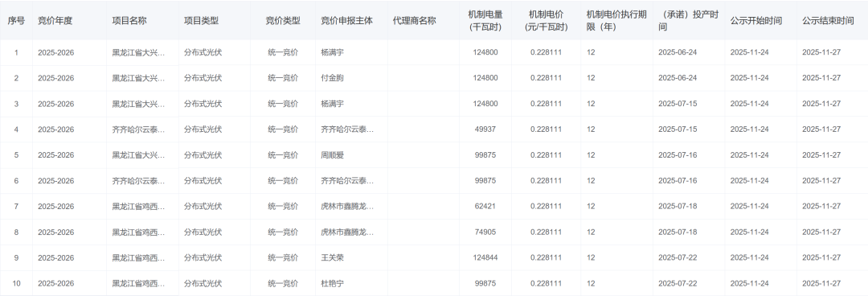Screen dimensions: 868x296
Task: Click the 代理商名称 column header
Action: (414, 20)
